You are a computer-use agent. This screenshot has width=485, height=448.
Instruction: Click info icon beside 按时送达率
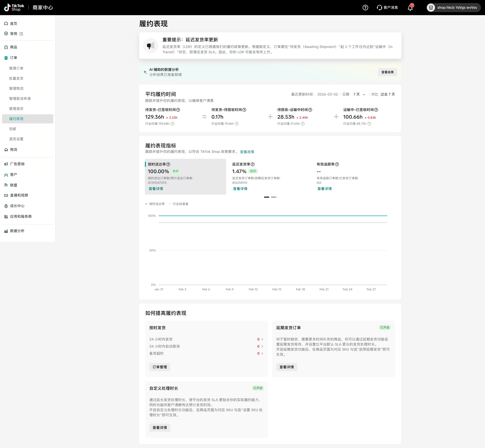[168, 164]
